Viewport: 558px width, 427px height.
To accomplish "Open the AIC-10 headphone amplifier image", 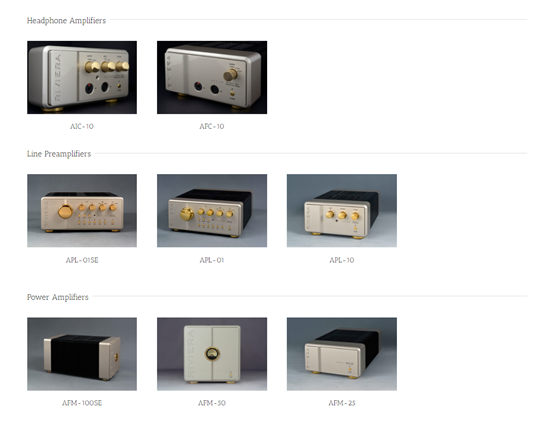I will tap(82, 77).
